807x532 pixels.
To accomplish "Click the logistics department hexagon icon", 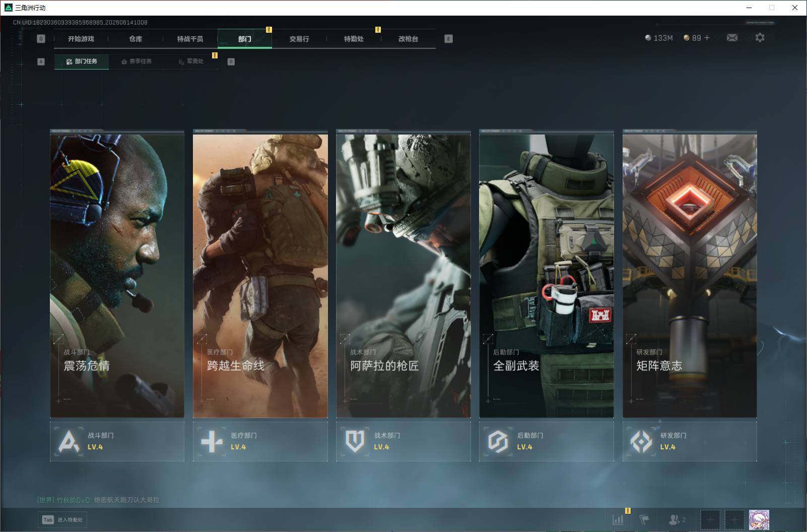I will [498, 442].
